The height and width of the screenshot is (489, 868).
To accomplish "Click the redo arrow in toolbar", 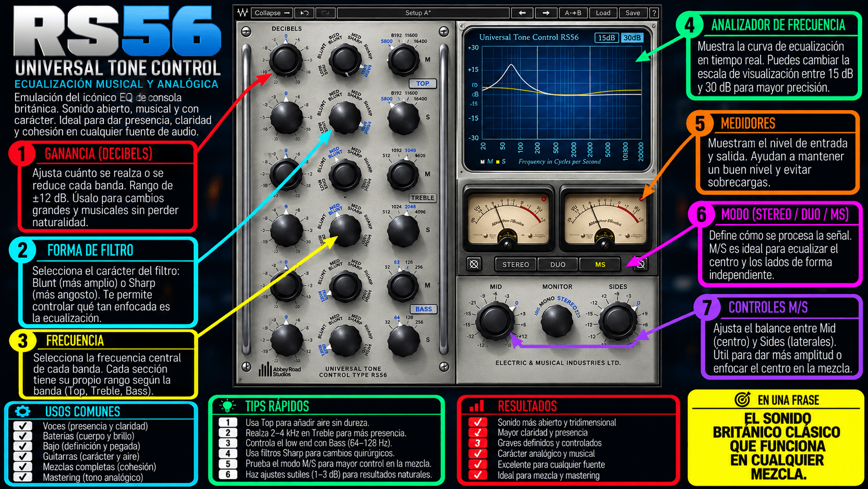I will coord(326,13).
